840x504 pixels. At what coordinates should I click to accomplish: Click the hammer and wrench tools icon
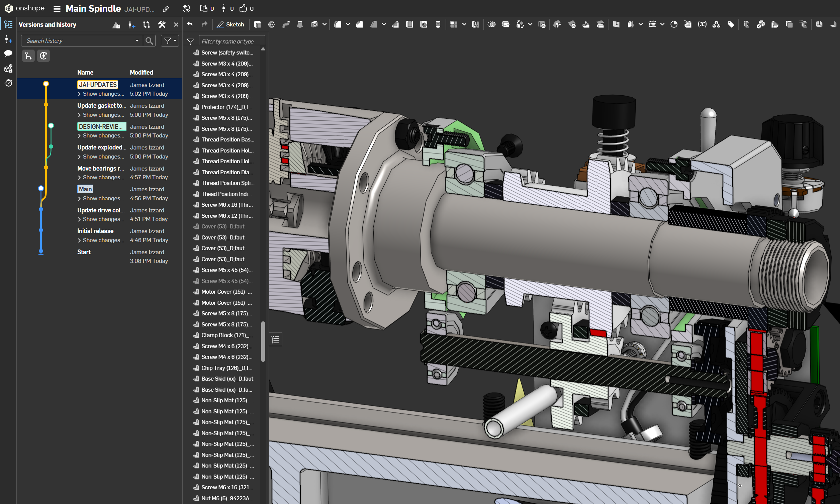coord(162,24)
